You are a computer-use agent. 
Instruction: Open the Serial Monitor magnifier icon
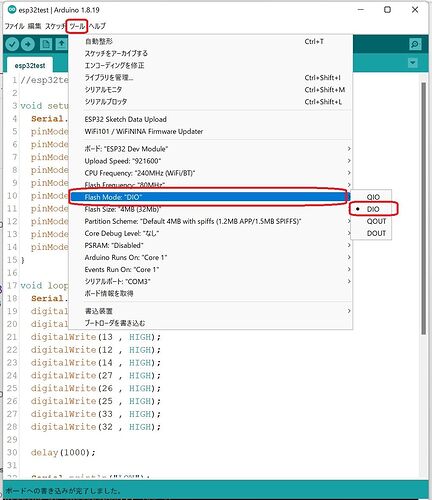(415, 44)
